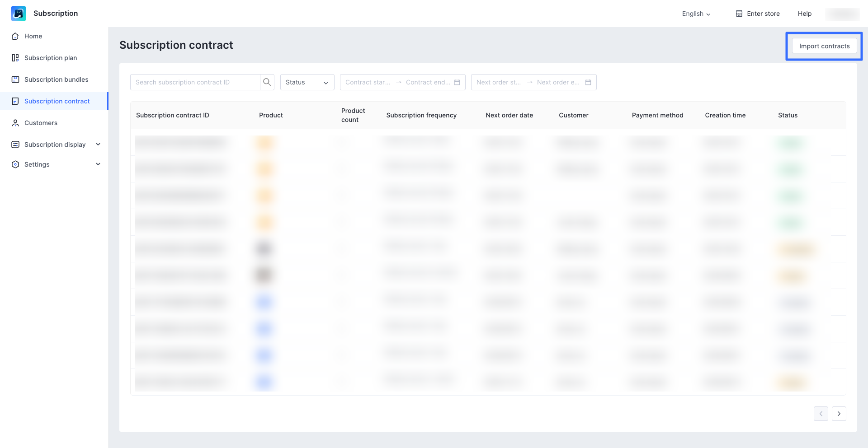The width and height of the screenshot is (868, 448).
Task: Click the Subscription plan sidebar icon
Action: pyautogui.click(x=15, y=58)
